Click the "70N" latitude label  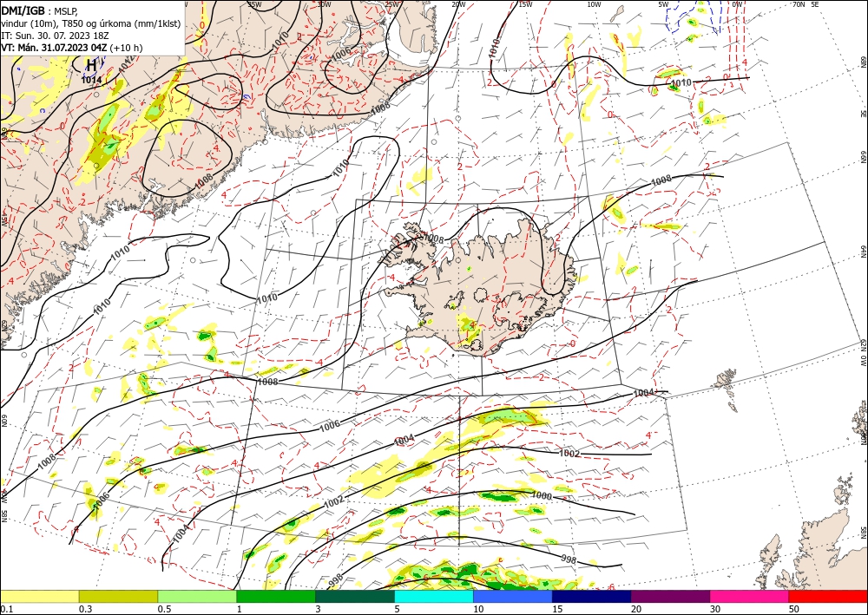coord(799,4)
